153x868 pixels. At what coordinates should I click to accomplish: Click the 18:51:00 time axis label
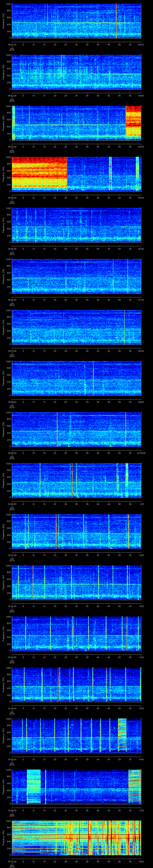pyautogui.click(x=12, y=44)
